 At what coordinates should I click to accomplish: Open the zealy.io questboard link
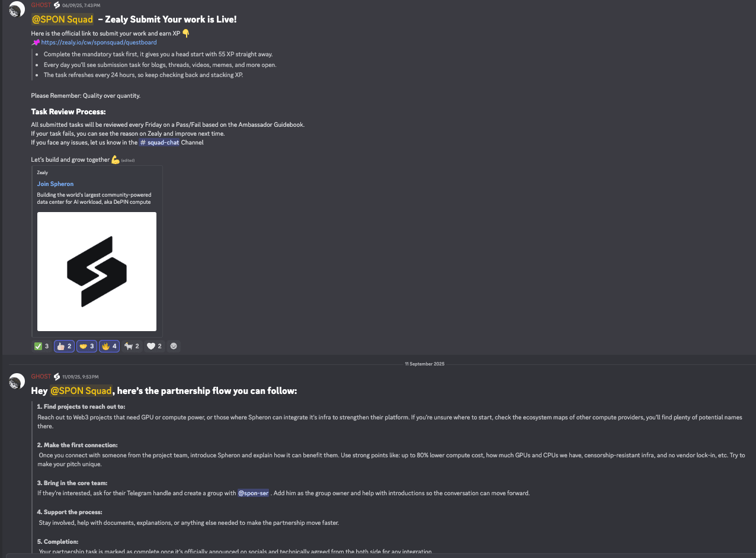click(x=99, y=43)
